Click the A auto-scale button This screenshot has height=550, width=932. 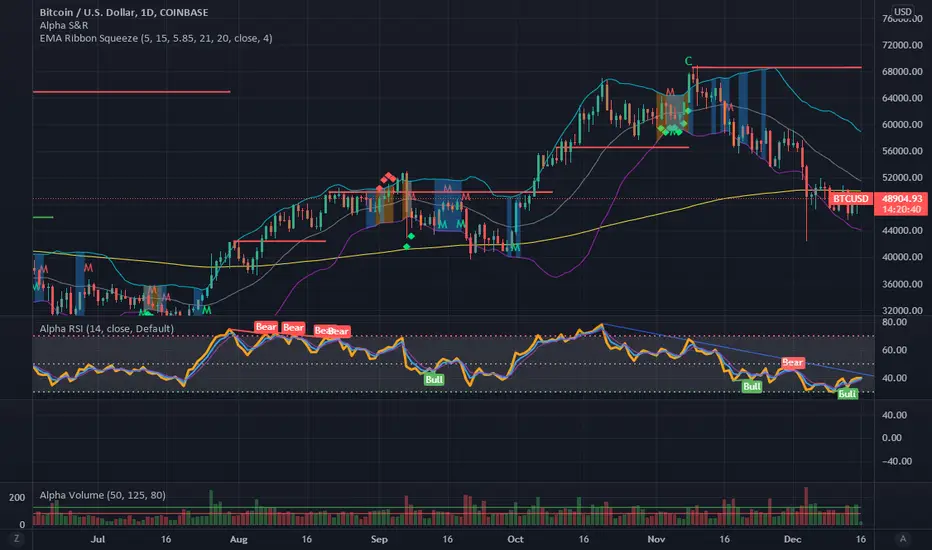click(x=902, y=539)
